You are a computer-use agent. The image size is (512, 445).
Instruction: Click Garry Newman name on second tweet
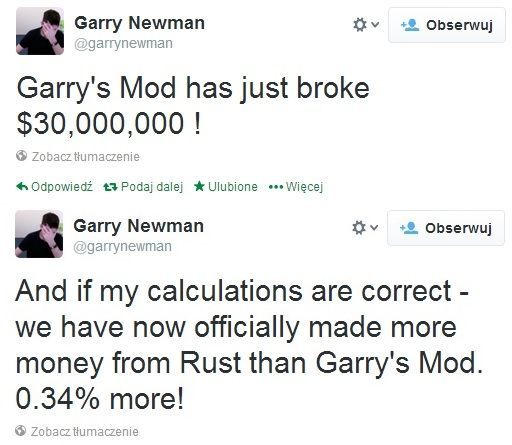(x=138, y=226)
